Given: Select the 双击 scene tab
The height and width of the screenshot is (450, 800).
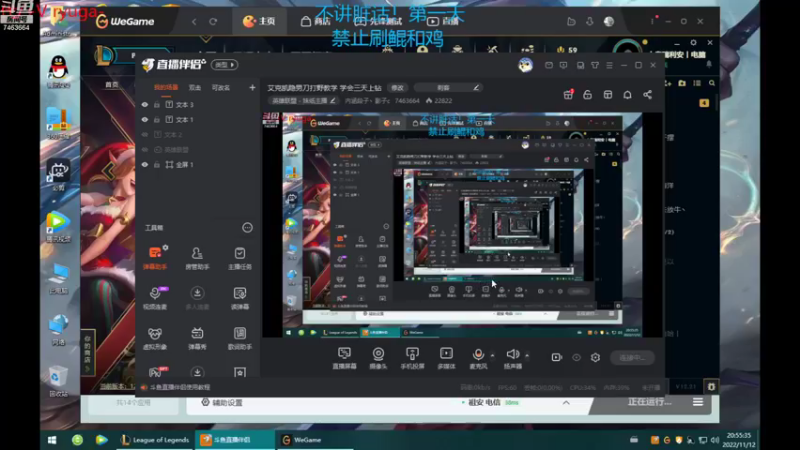Looking at the screenshot, I should click(195, 88).
